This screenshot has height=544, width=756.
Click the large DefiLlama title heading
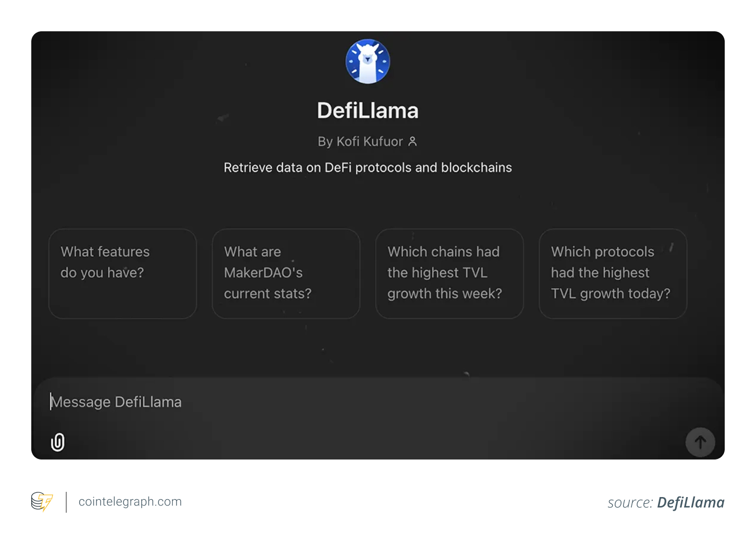point(368,111)
